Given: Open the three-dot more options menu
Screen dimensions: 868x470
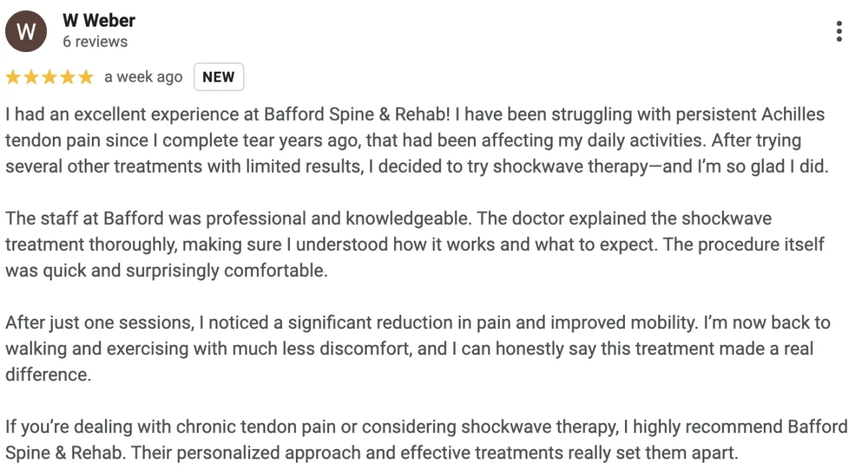Looking at the screenshot, I should point(839,32).
